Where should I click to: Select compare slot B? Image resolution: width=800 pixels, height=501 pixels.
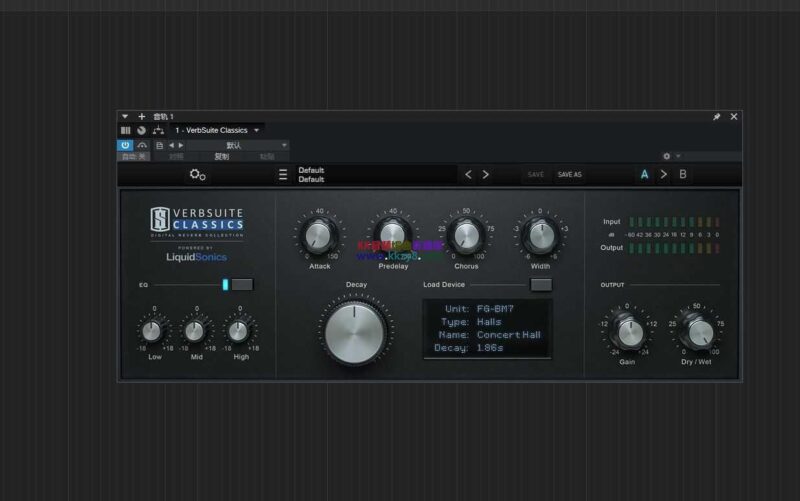(683, 174)
